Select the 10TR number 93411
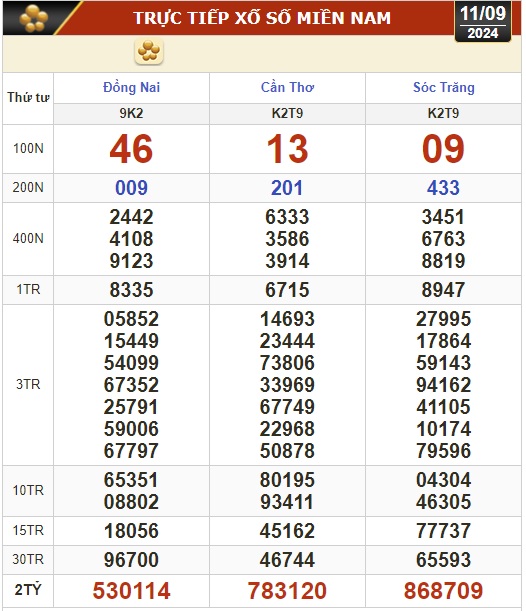 click(x=287, y=502)
